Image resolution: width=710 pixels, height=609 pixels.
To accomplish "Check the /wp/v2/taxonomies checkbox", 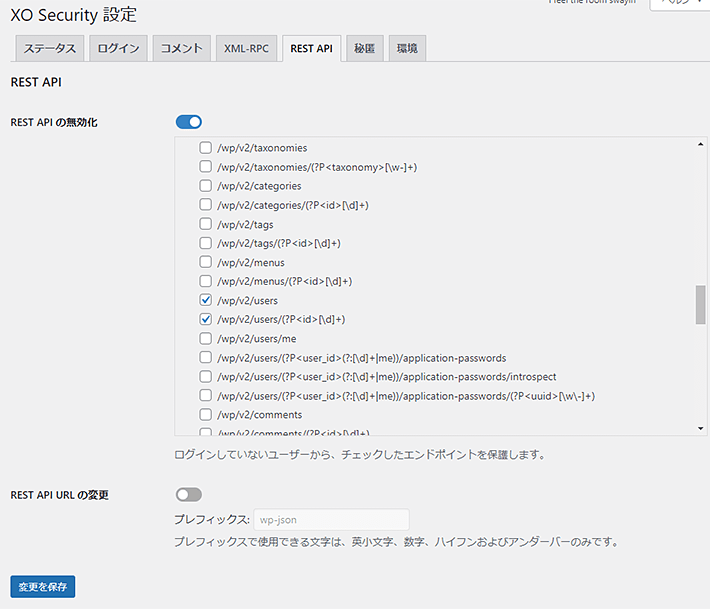I will [206, 148].
